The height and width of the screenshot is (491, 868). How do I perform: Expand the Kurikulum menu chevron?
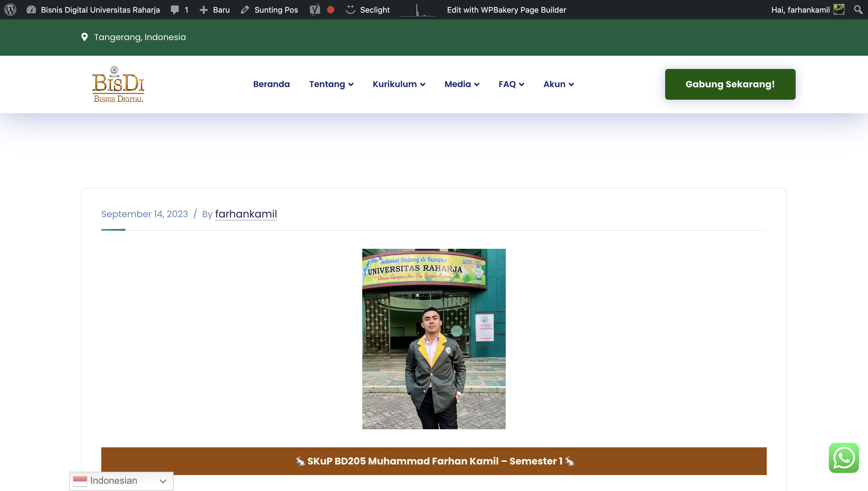click(423, 84)
